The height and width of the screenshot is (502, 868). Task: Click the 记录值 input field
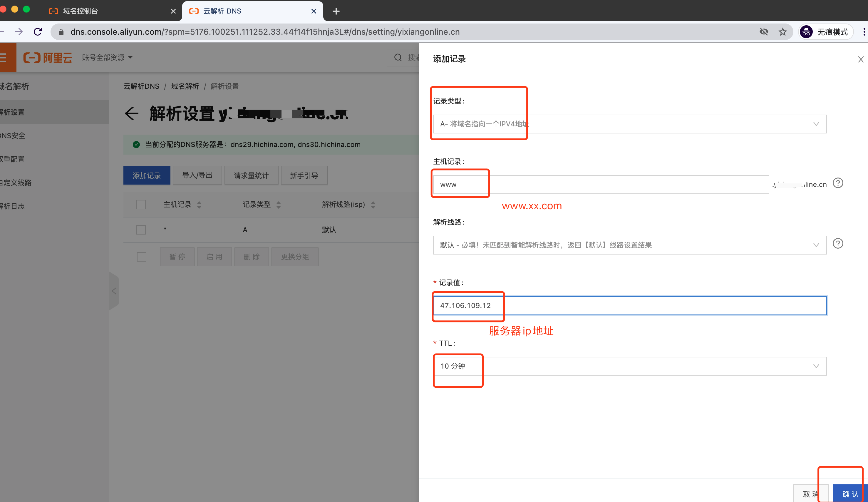tap(629, 306)
